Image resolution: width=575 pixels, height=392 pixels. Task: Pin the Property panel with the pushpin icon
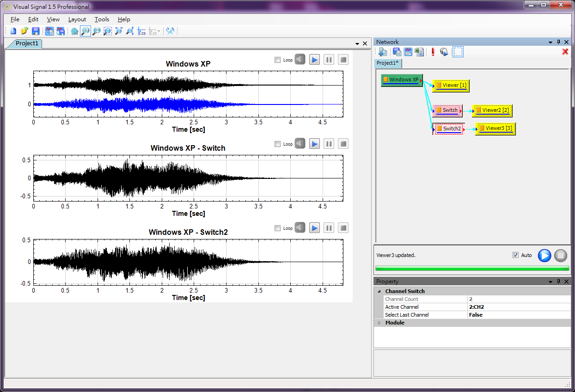[558, 282]
